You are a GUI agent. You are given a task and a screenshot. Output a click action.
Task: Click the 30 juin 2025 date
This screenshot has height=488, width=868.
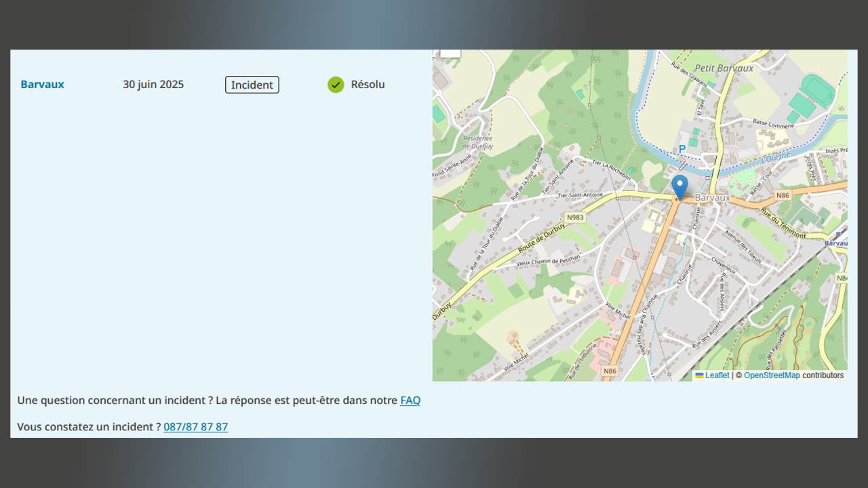(153, 85)
